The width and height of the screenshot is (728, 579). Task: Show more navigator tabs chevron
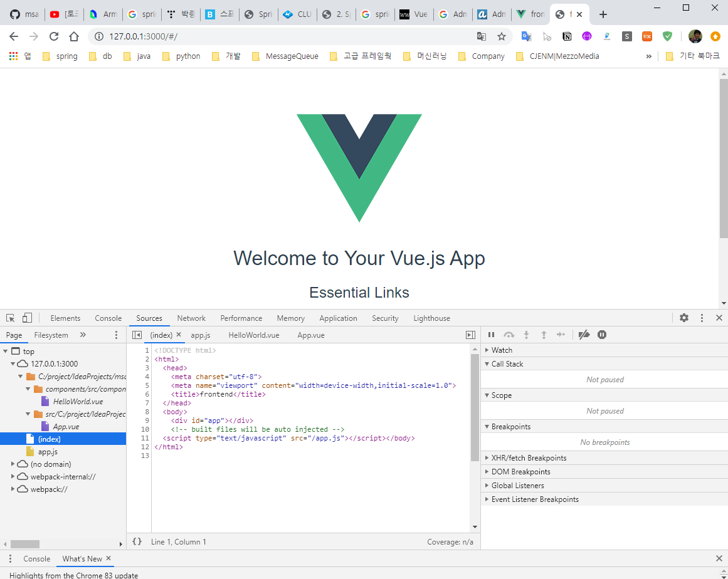(x=83, y=335)
